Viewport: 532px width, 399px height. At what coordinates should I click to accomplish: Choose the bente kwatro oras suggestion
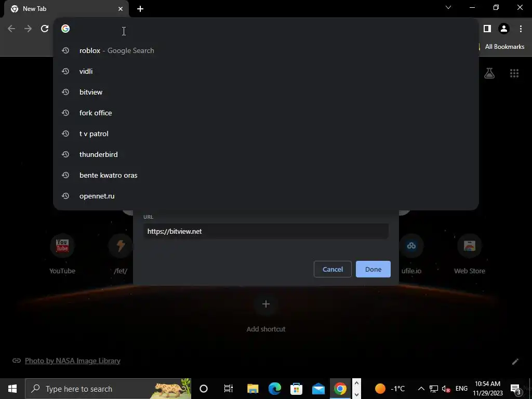[x=266, y=175]
